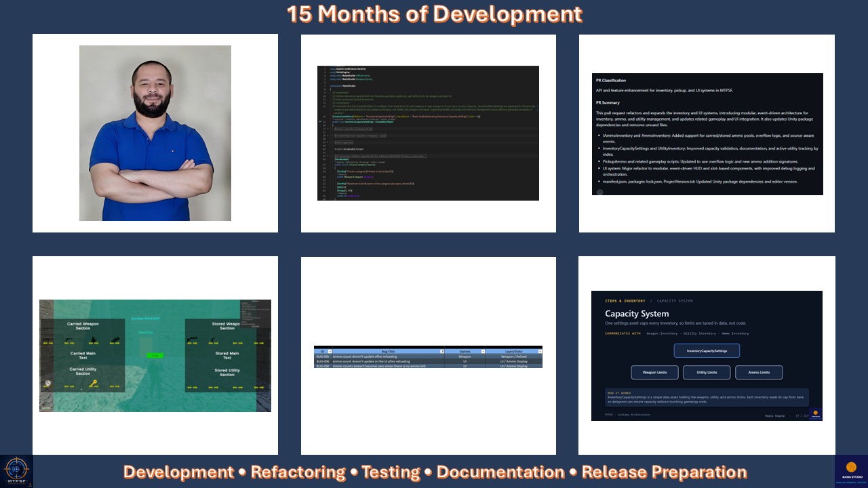Viewport: 868px width, 488px height.
Task: Click the "Carried Utility Section" label
Action: pyautogui.click(x=83, y=371)
